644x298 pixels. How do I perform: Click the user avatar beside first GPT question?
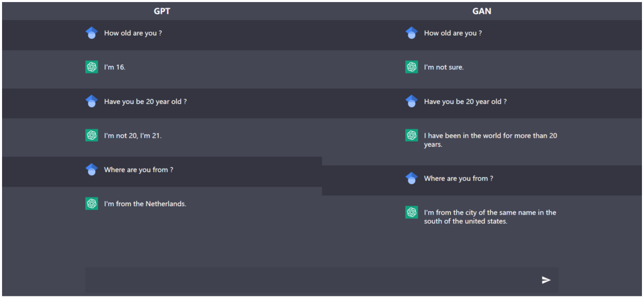[x=92, y=33]
